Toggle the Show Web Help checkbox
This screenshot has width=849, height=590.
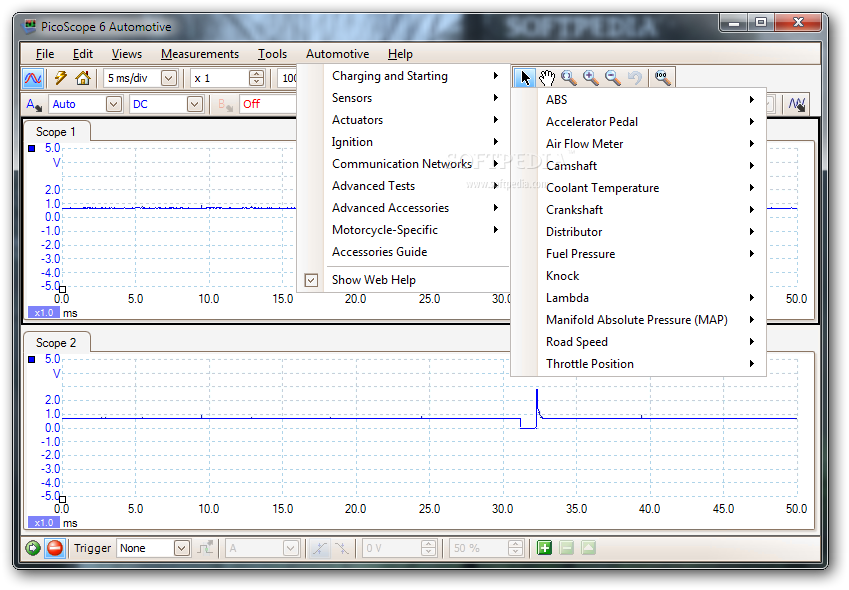[x=311, y=280]
